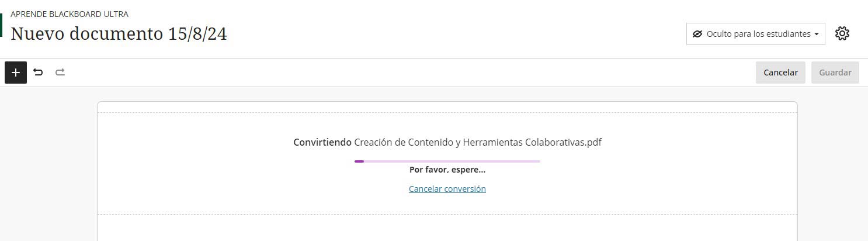Open document settings with the gear icon
The width and height of the screenshot is (868, 241).
[x=842, y=34]
